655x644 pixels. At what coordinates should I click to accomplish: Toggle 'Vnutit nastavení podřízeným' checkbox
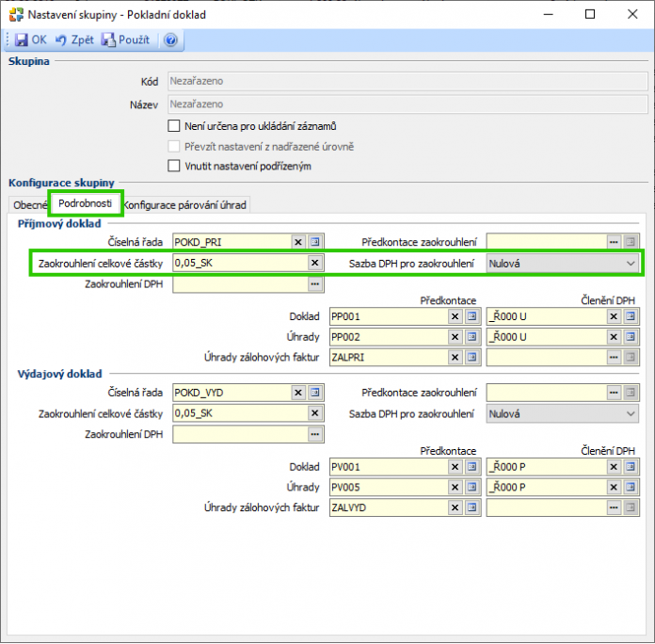click(174, 166)
